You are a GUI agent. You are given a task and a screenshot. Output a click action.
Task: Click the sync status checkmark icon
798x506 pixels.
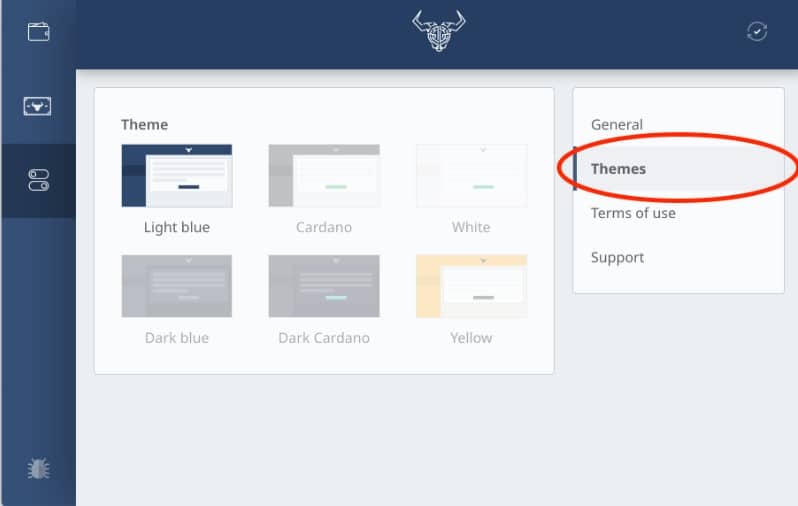[x=757, y=32]
